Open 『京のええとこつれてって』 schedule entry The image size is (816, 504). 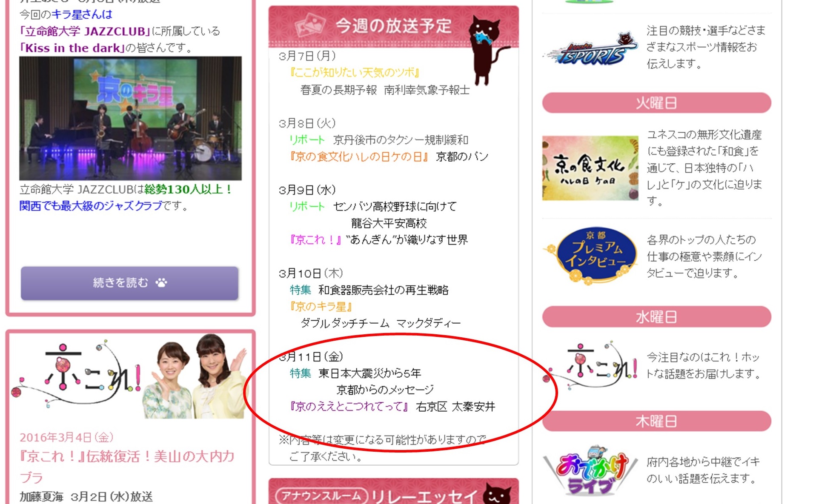(x=349, y=407)
